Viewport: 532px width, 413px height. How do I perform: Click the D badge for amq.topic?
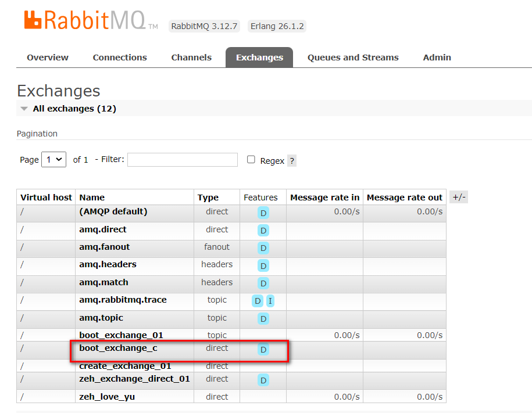point(263,319)
